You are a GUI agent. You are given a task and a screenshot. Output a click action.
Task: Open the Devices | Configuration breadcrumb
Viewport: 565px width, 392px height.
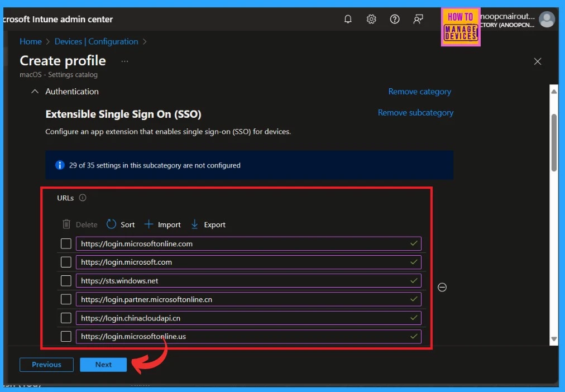coord(96,41)
